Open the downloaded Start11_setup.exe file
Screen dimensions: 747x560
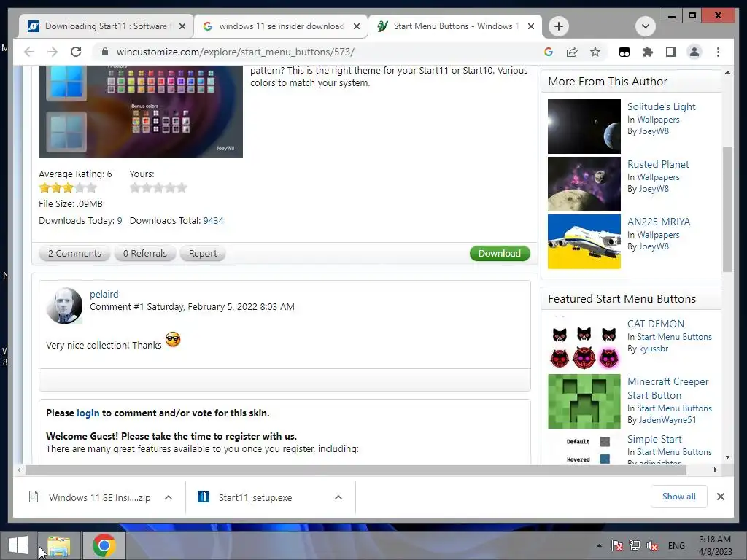pyautogui.click(x=245, y=497)
